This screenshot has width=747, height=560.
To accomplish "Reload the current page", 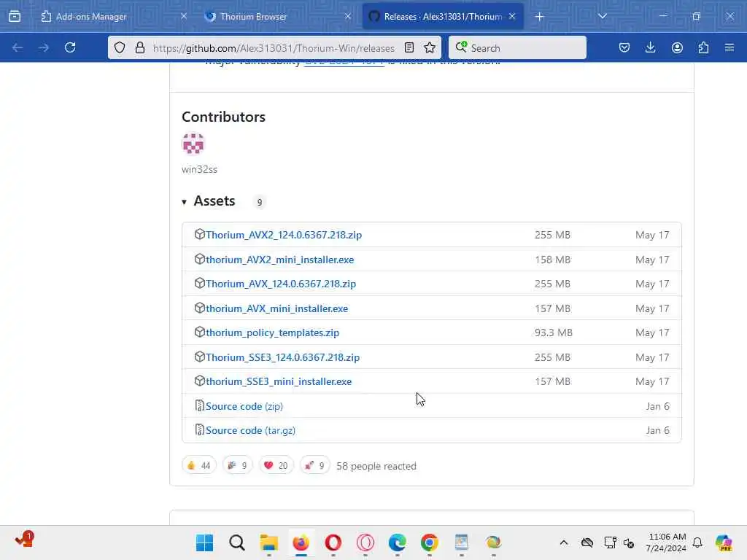I will 70,47.
